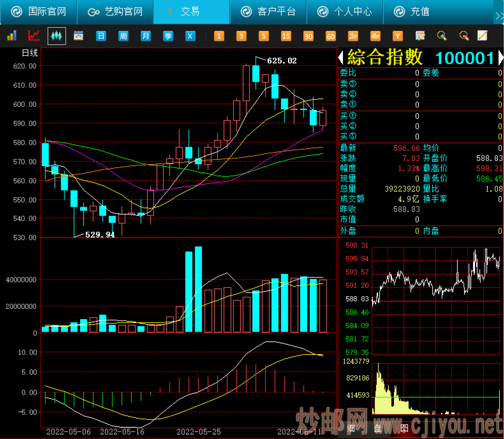Open the notepad edit icon
Screen dimensions: 504x439
[x=483, y=35]
